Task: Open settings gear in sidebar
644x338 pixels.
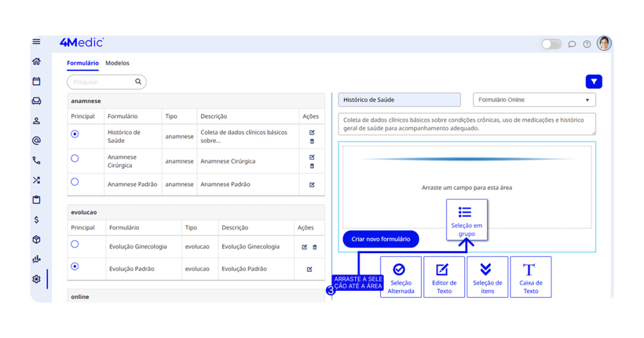Action: coord(36,279)
